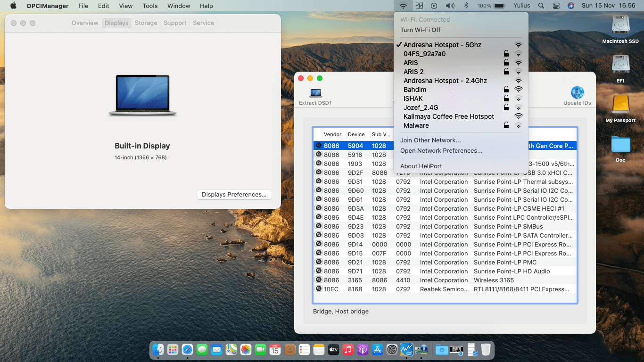Choose Open Network Preferences
This screenshot has width=644, height=362.
pos(441,151)
